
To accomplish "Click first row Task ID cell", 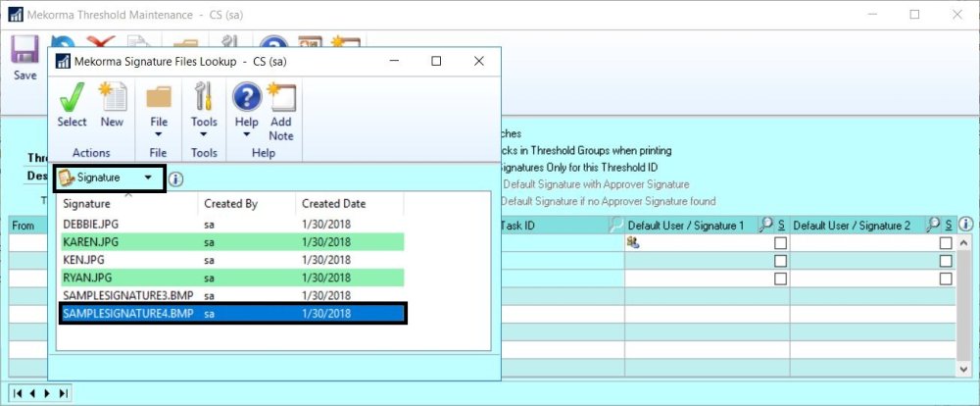I will click(x=562, y=243).
